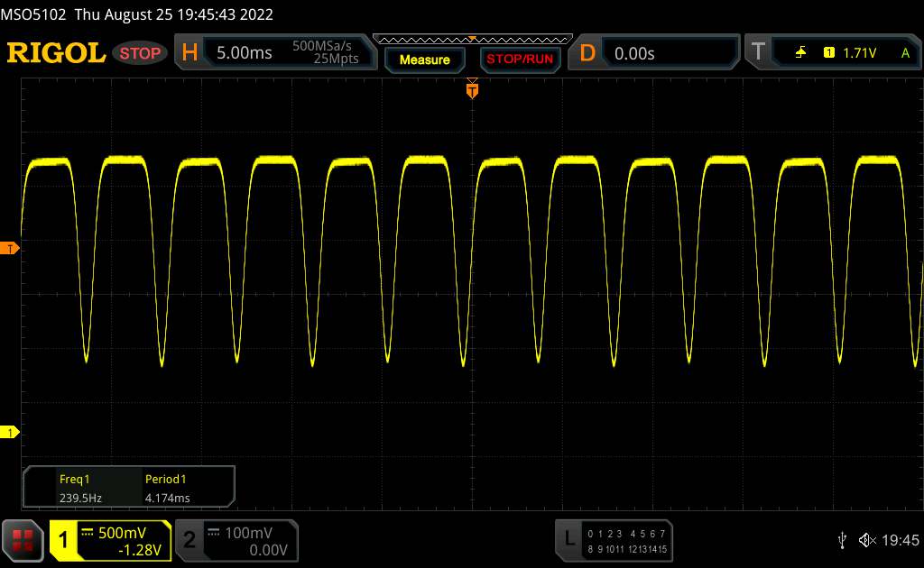Open the Measure menu
Viewport: 924px width, 568px height.
coord(424,60)
